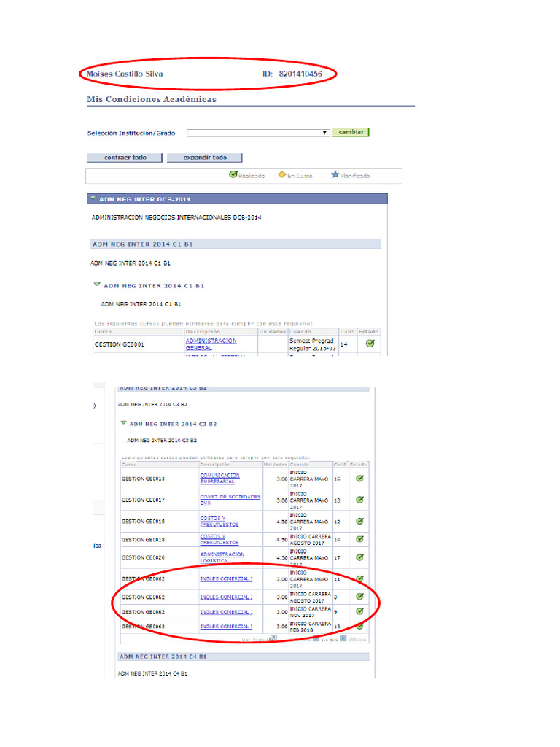Click the grade 16 for GE0013

tap(337, 479)
